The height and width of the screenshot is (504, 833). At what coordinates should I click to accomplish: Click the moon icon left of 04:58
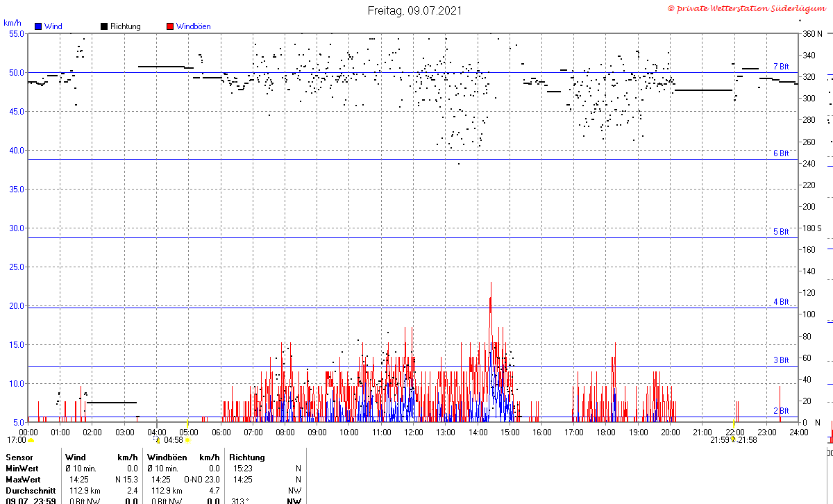158,440
